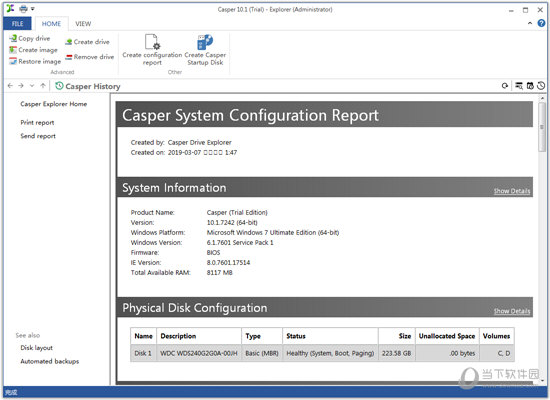The image size is (550, 400).
Task: Click the Copy drive icon button
Action: [29, 38]
